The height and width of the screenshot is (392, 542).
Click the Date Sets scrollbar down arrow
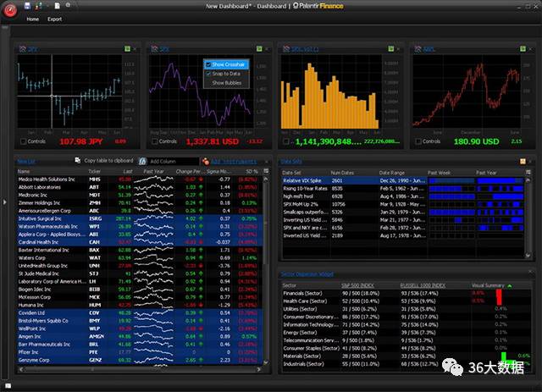coord(528,256)
